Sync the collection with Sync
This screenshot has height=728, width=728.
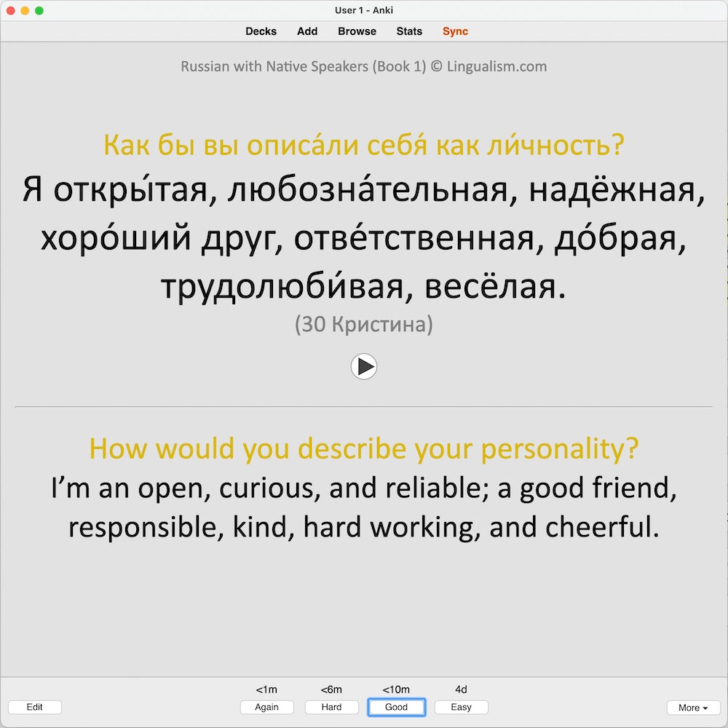(455, 31)
